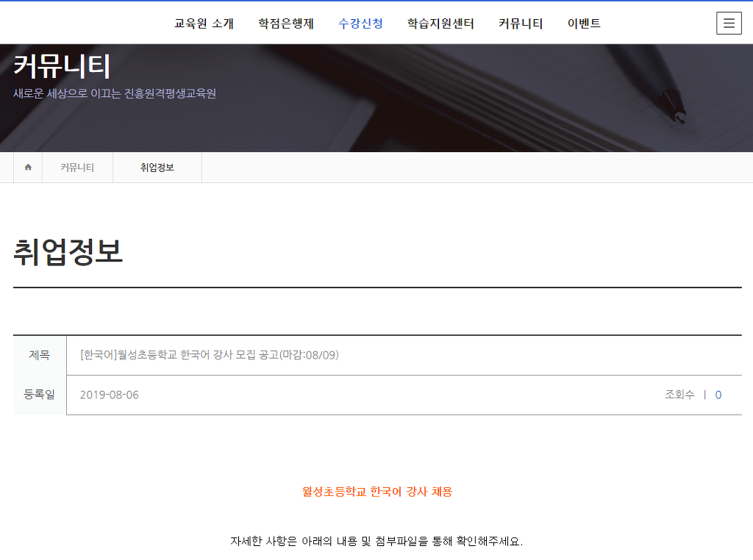This screenshot has height=560, width=753.
Task: Click the 조회수 label
Action: (679, 395)
